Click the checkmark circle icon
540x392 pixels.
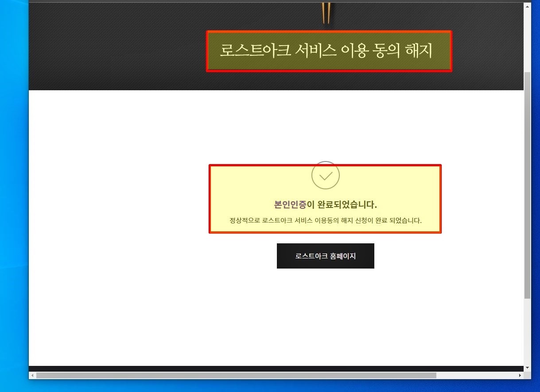tap(325, 175)
